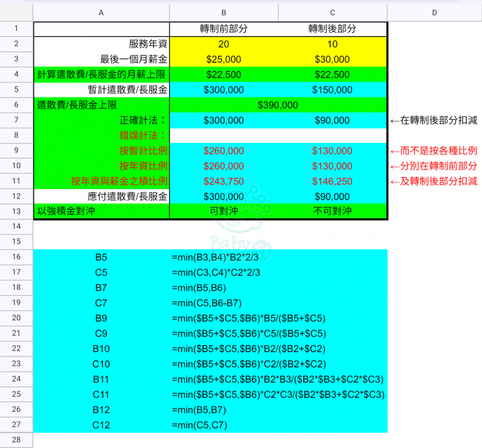The height and width of the screenshot is (448, 482).
Task: Select row 6 header
Action: click(x=16, y=105)
